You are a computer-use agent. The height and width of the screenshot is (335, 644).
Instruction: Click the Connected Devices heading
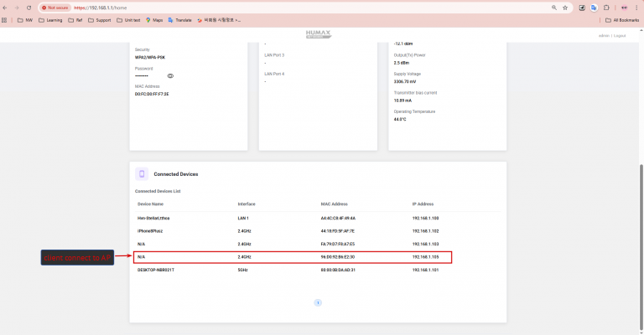point(176,174)
